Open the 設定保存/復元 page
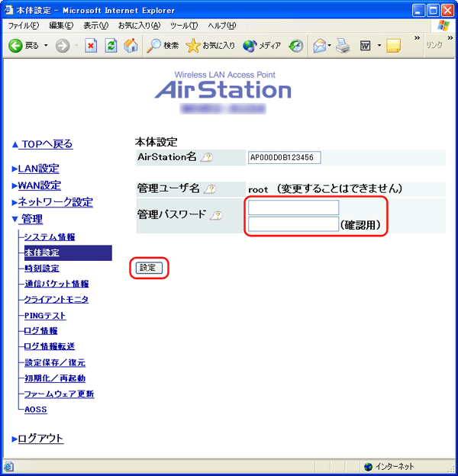Viewport: 458px width, 476px height. tap(55, 362)
